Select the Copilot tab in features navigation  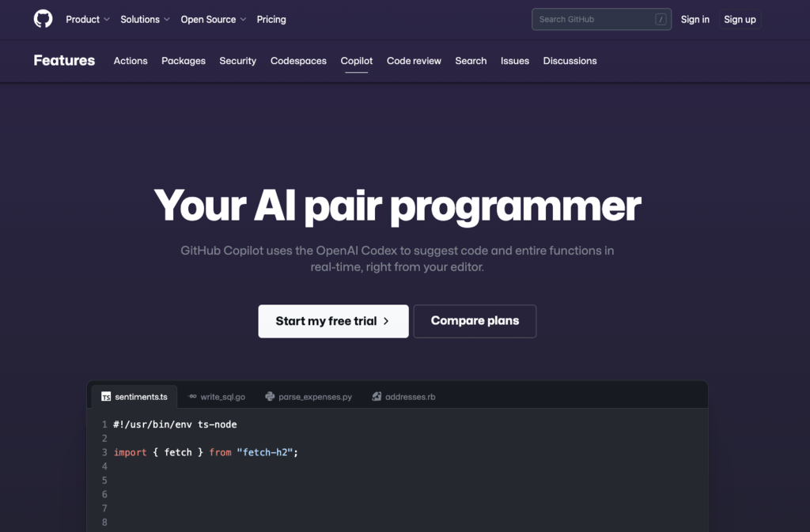tap(356, 61)
